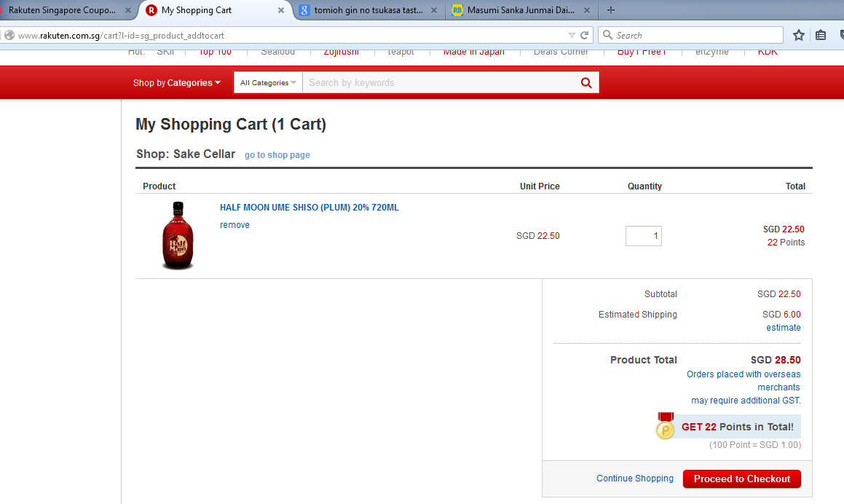This screenshot has height=504, width=844.
Task: Click Continue Shopping link
Action: (634, 479)
